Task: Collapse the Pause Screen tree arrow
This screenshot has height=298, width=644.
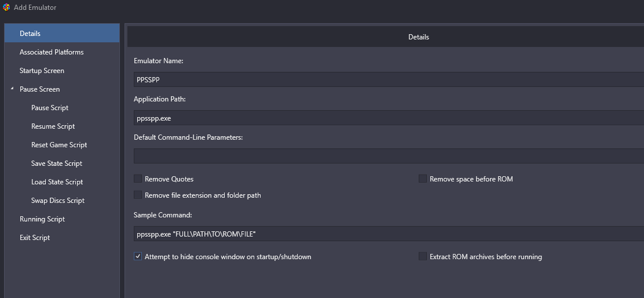Action: click(x=12, y=89)
